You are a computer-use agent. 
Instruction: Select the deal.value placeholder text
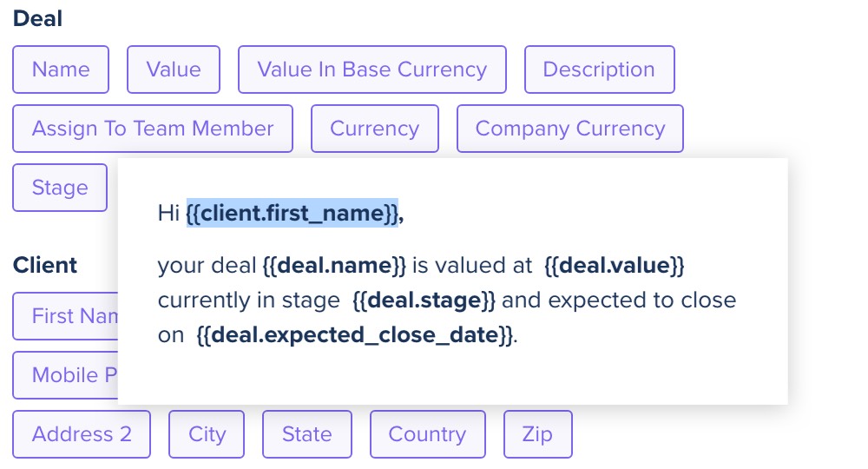coord(615,265)
